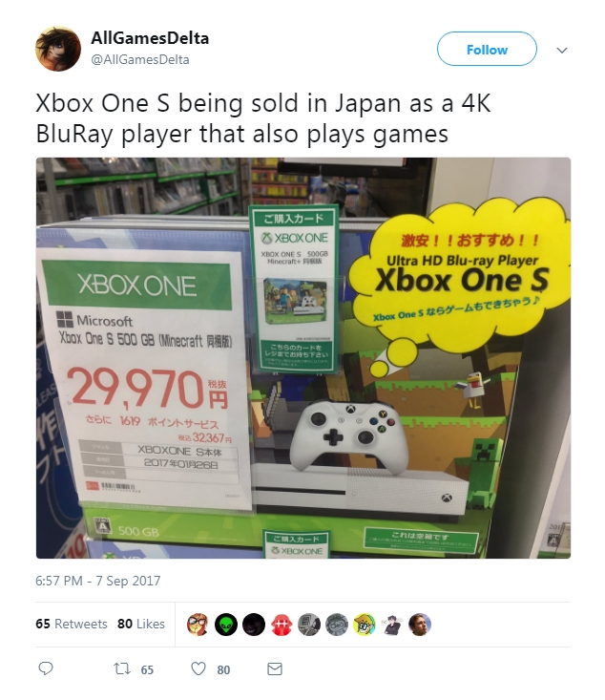
Task: Click the last liker avatar photo
Action: click(420, 625)
